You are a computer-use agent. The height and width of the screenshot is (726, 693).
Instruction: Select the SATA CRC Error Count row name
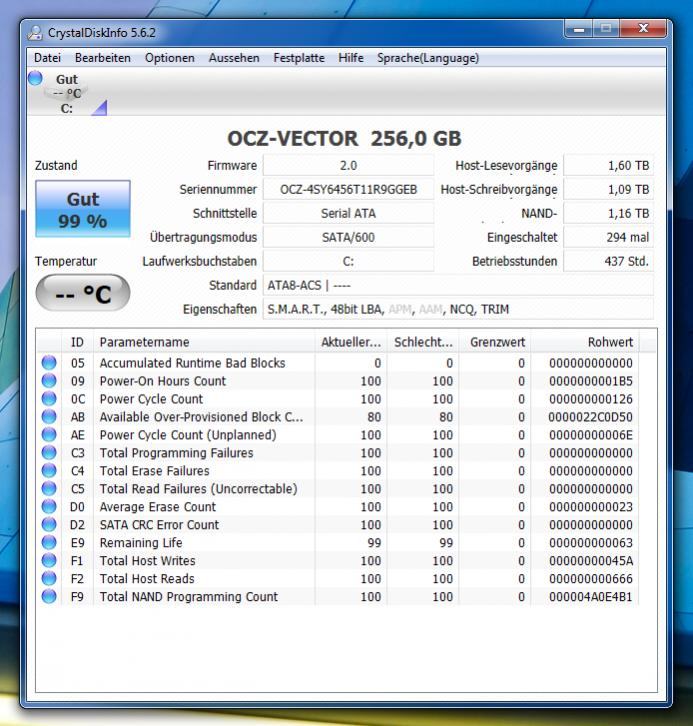pos(159,525)
